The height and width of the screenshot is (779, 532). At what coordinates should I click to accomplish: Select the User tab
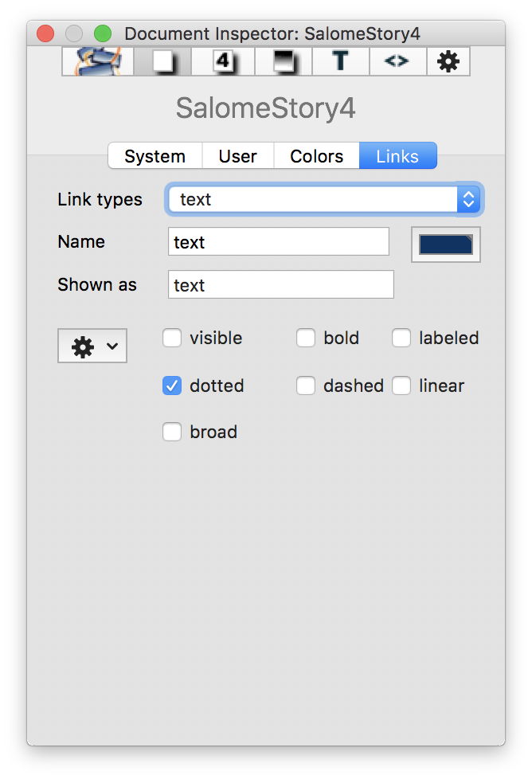coord(237,156)
